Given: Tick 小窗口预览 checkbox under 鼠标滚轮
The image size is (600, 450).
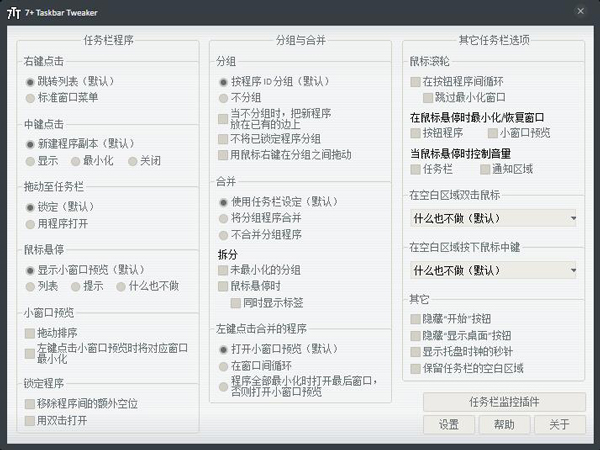Looking at the screenshot, I should 492,133.
